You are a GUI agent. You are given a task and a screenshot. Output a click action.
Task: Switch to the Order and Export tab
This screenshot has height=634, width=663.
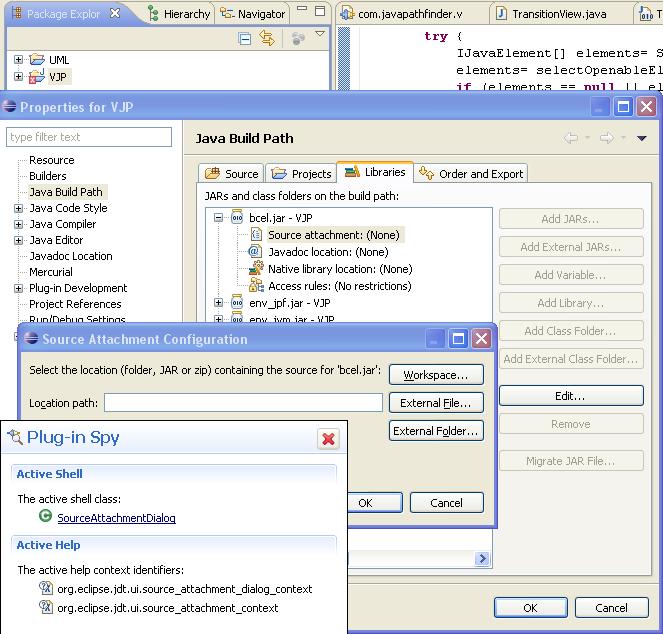pyautogui.click(x=471, y=174)
